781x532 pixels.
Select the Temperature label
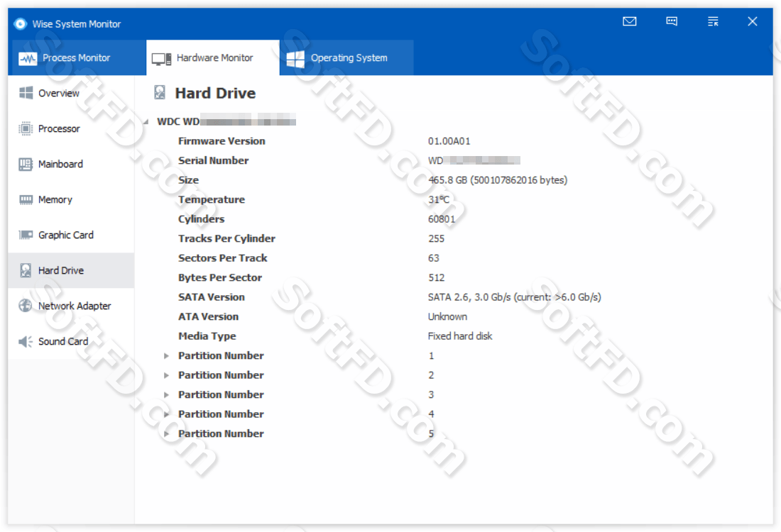[212, 199]
